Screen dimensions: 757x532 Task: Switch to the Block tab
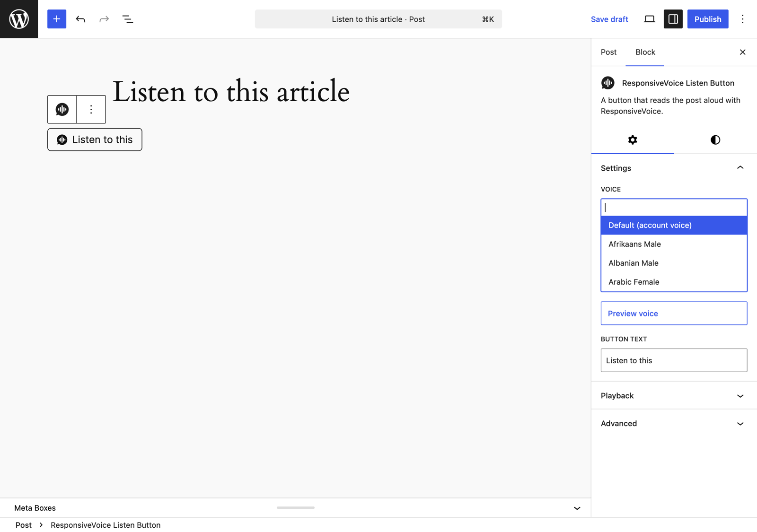[x=645, y=52]
